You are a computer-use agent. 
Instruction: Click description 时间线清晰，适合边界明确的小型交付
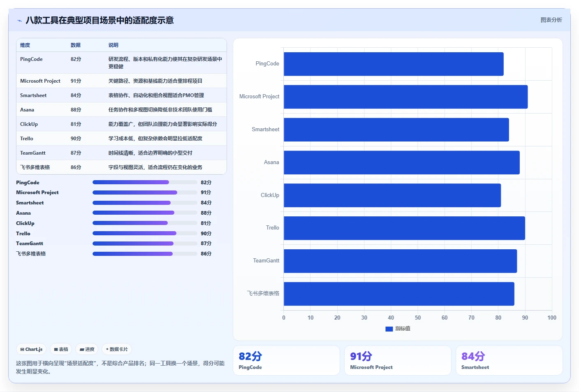151,153
